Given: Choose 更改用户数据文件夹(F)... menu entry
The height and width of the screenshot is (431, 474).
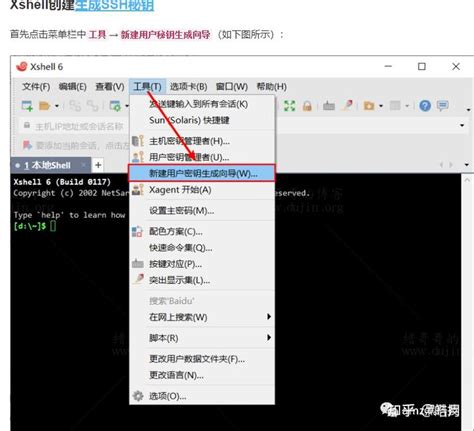Looking at the screenshot, I should 202,359.
